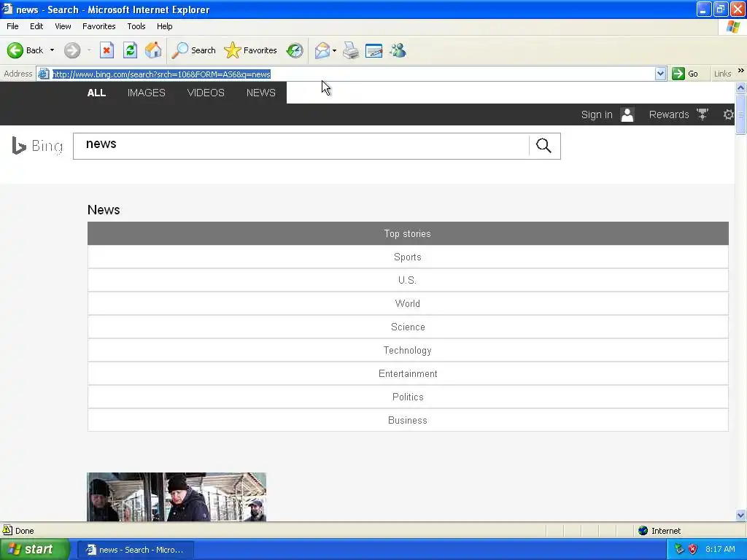Click the status bar warning icon beside Done

7,530
